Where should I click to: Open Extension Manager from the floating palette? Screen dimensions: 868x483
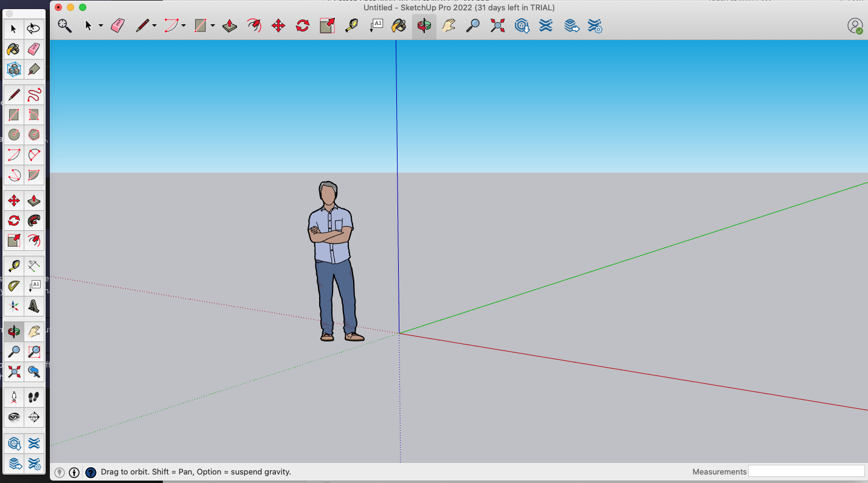[34, 464]
